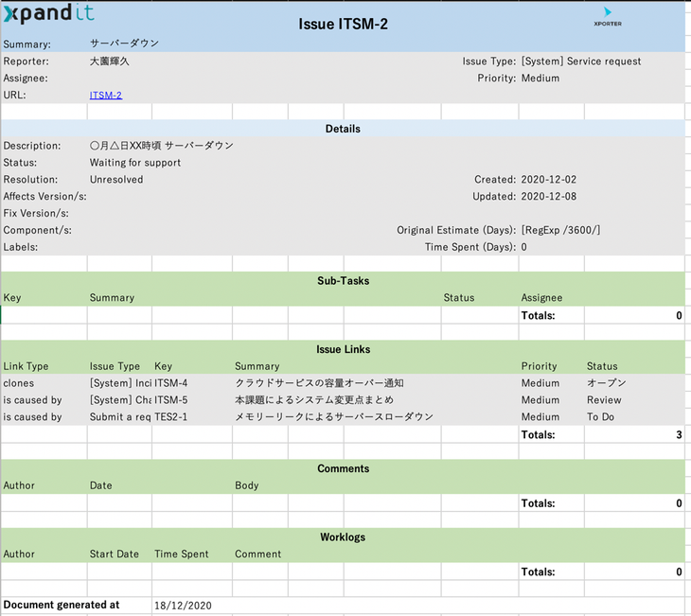Image resolution: width=691 pixels, height=616 pixels.
Task: Select the status cell Review
Action: (x=604, y=399)
